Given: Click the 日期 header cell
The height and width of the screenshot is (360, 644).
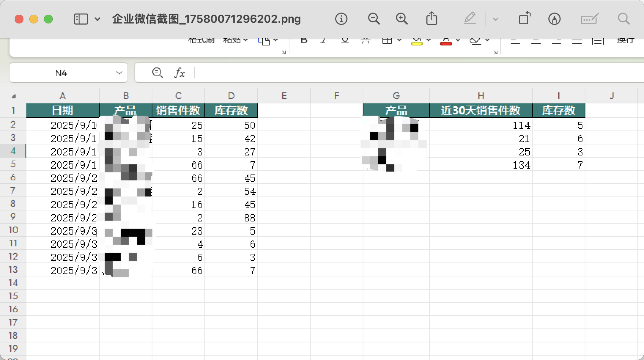Looking at the screenshot, I should click(x=63, y=110).
